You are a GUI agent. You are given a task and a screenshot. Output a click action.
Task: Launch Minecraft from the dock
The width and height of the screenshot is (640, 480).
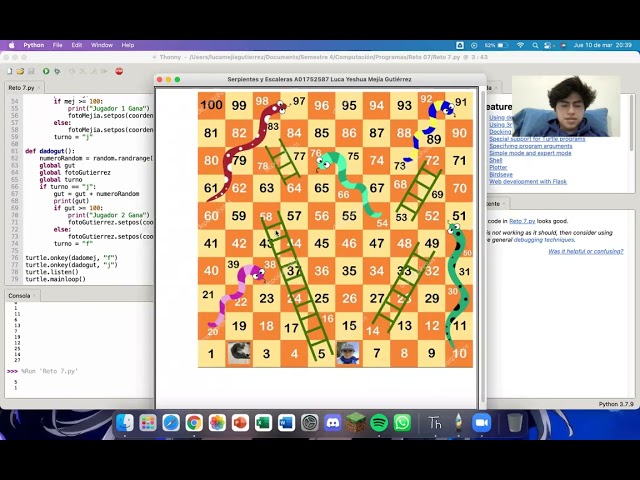point(356,422)
